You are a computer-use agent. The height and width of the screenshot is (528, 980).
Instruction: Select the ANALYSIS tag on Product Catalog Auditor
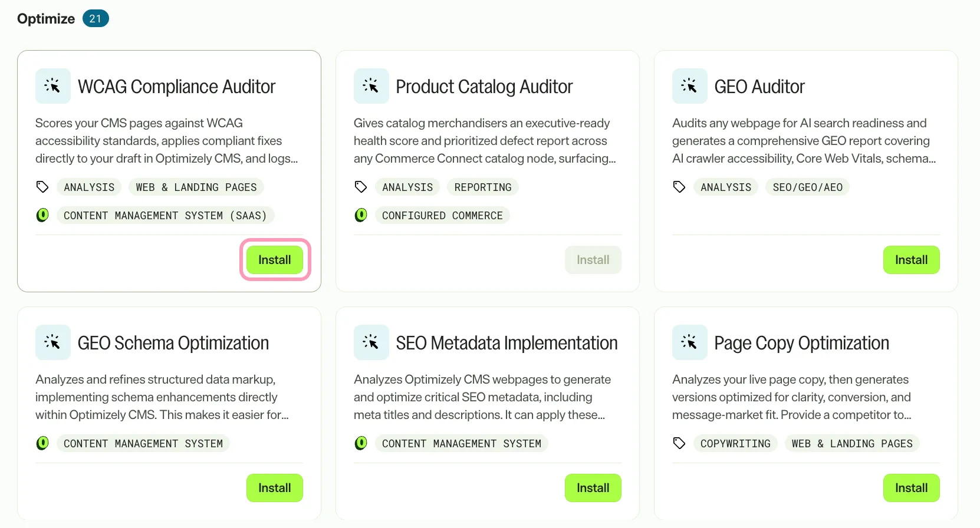407,187
